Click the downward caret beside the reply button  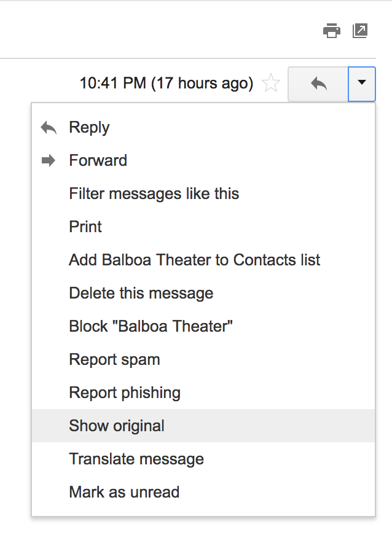click(x=361, y=84)
